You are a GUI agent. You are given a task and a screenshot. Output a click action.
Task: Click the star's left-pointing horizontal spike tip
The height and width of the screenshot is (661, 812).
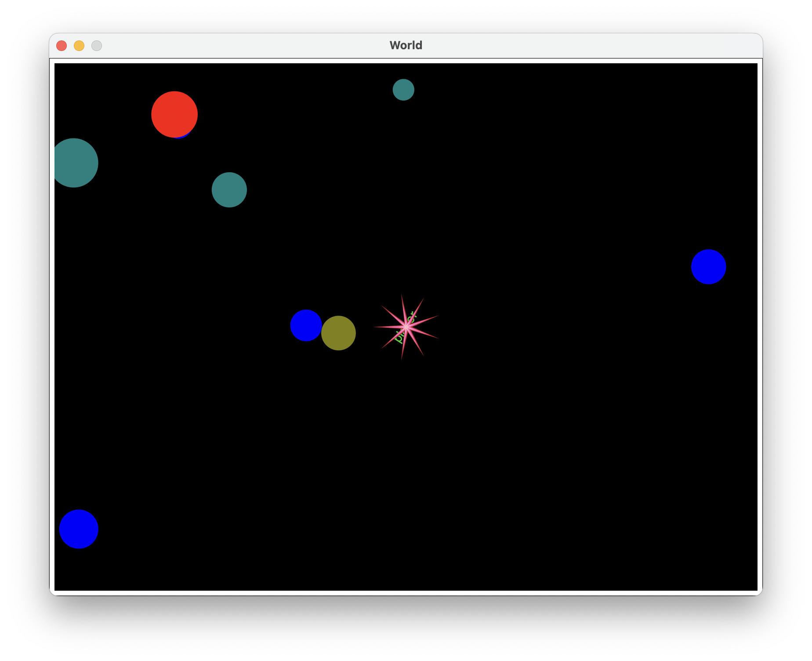click(x=375, y=327)
